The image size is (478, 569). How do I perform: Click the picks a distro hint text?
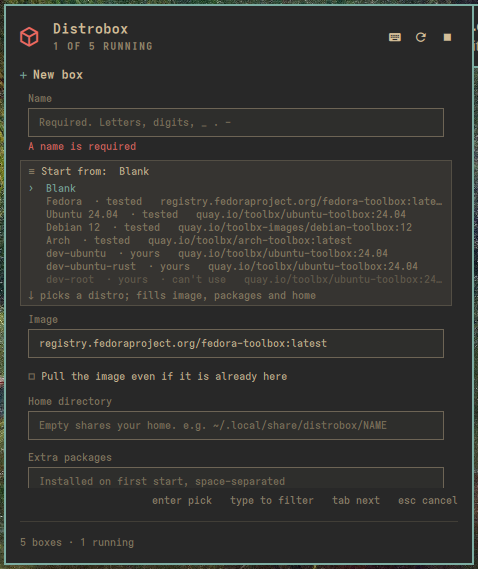[177, 295]
